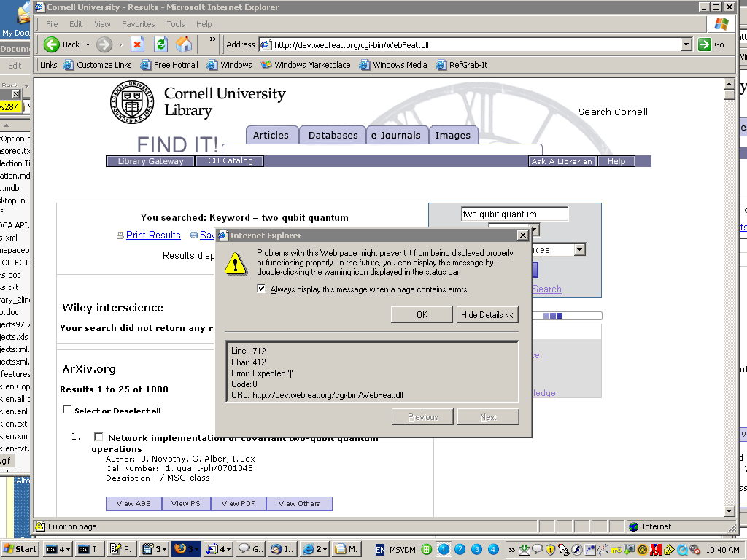Screen dimensions: 747x560
Task: Stop page loading with red X icon
Action: (137, 44)
